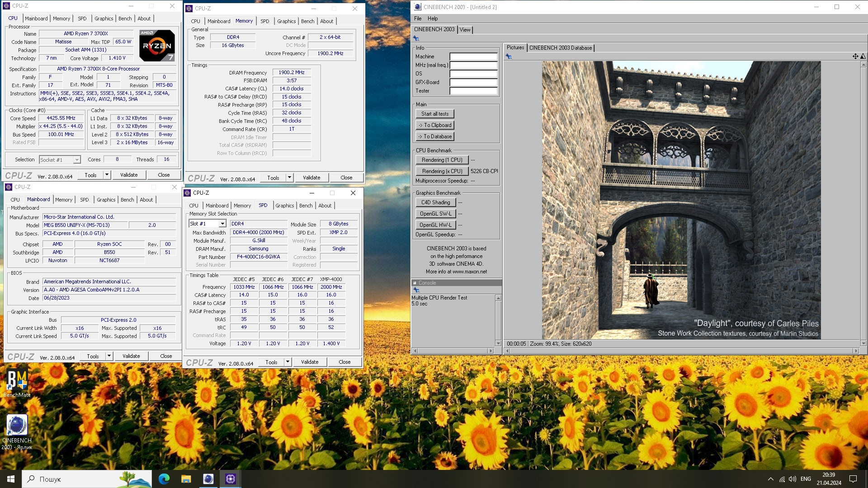The height and width of the screenshot is (488, 868).
Task: Click the picture viewer horizontal scroll-right arrow
Action: 856,351
